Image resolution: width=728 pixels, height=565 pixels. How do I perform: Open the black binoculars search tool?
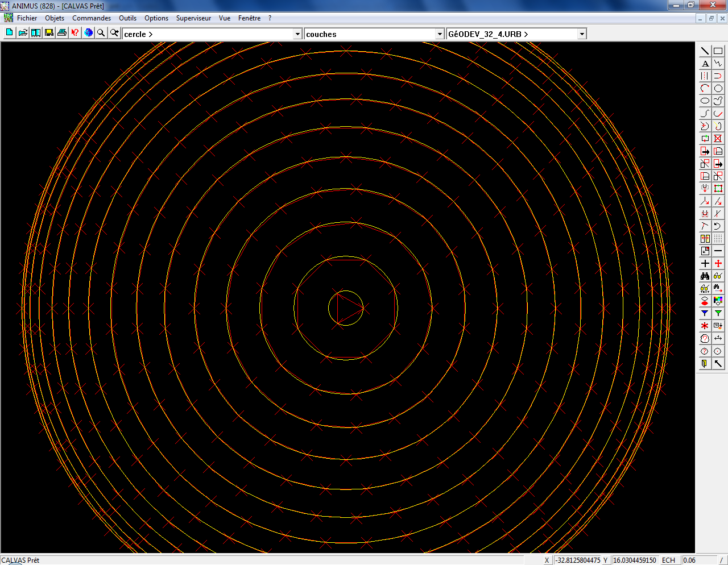click(705, 276)
